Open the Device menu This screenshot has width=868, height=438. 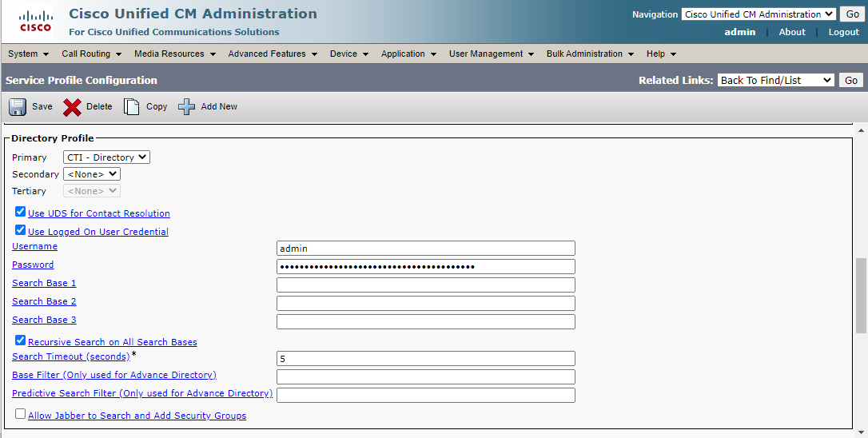click(x=349, y=54)
